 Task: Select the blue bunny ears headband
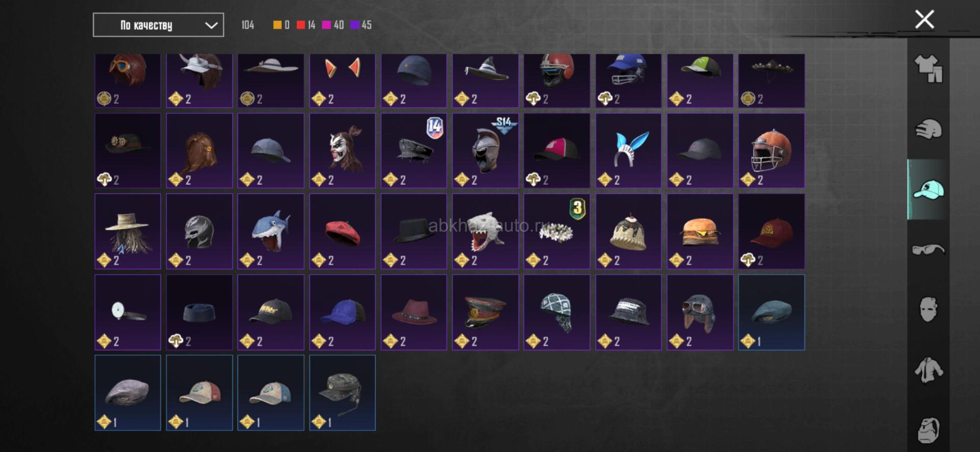click(x=628, y=150)
